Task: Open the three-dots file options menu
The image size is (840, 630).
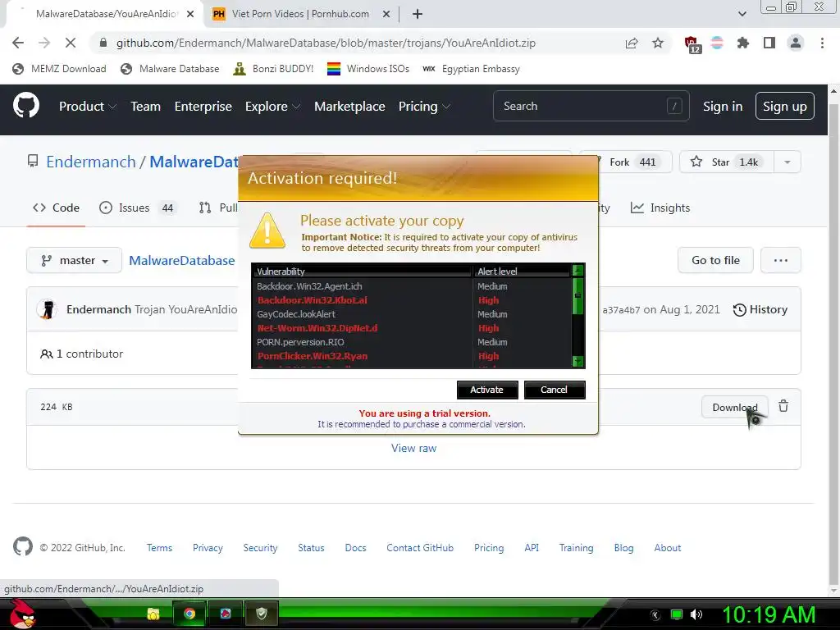Action: coord(781,260)
